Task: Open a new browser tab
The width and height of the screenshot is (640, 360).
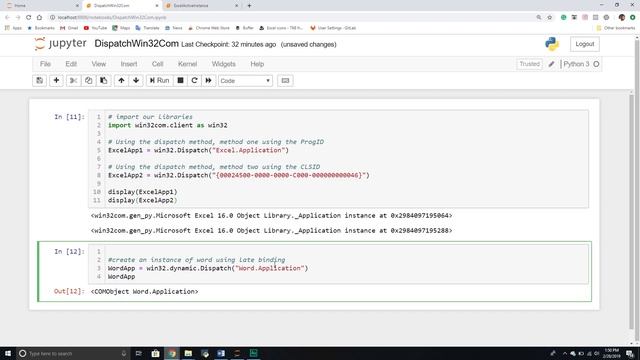Action: tap(249, 6)
